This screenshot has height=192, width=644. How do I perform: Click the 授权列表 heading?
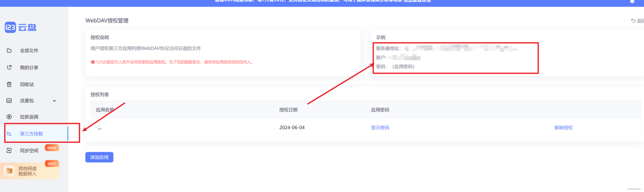[100, 94]
